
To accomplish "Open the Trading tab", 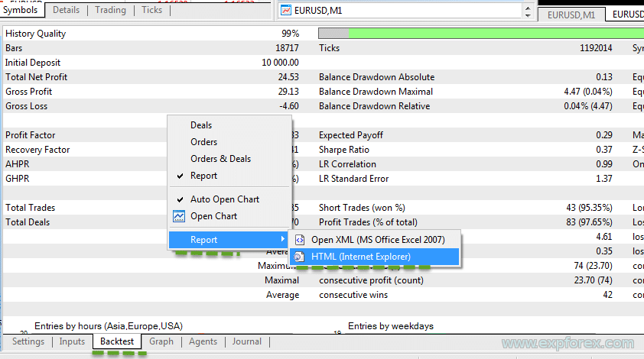I will [x=110, y=10].
